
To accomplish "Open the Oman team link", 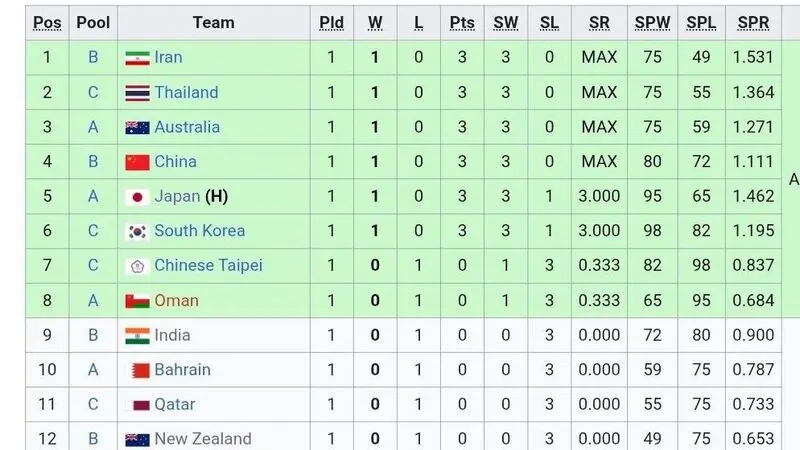I will coord(177,301).
